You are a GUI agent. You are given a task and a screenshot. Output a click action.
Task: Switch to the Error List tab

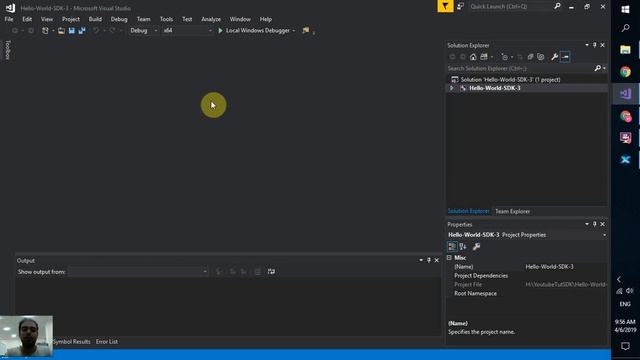(107, 342)
